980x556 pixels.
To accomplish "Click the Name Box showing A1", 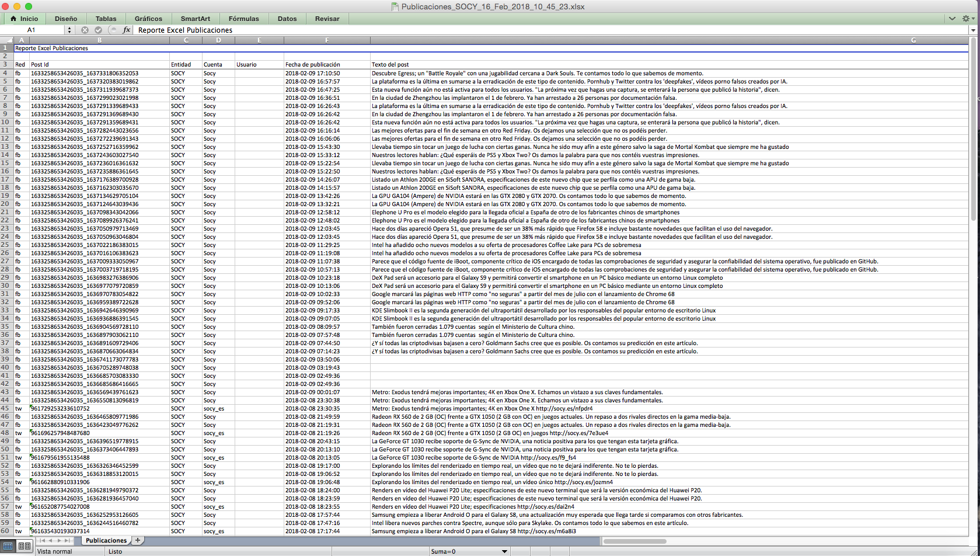I will coord(32,30).
